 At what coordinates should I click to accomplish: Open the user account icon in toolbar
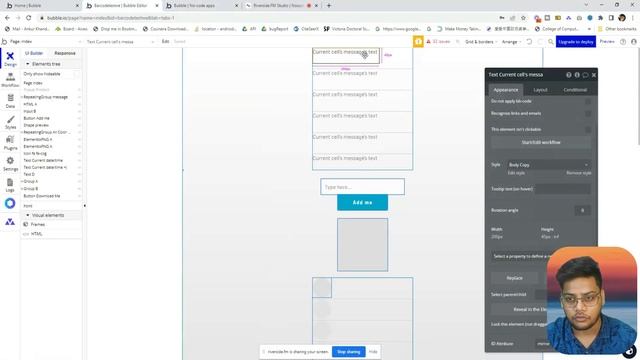click(633, 42)
